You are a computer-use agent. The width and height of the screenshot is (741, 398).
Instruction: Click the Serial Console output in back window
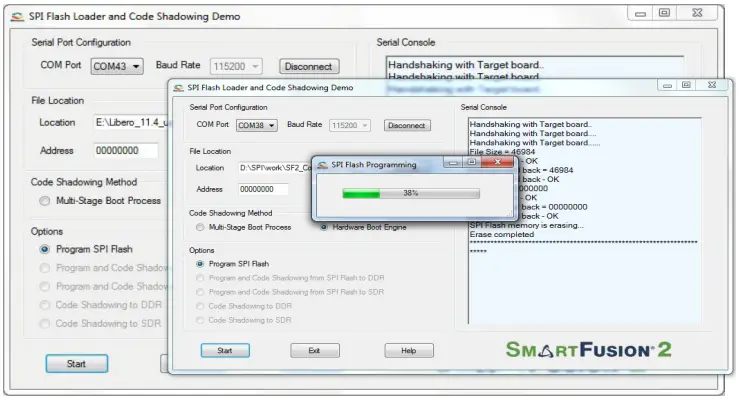point(535,68)
